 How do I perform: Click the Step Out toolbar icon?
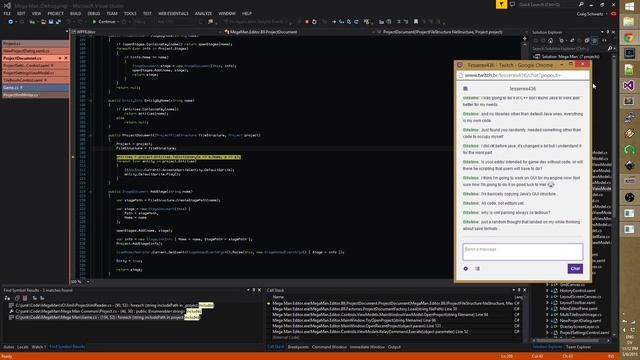click(x=356, y=22)
